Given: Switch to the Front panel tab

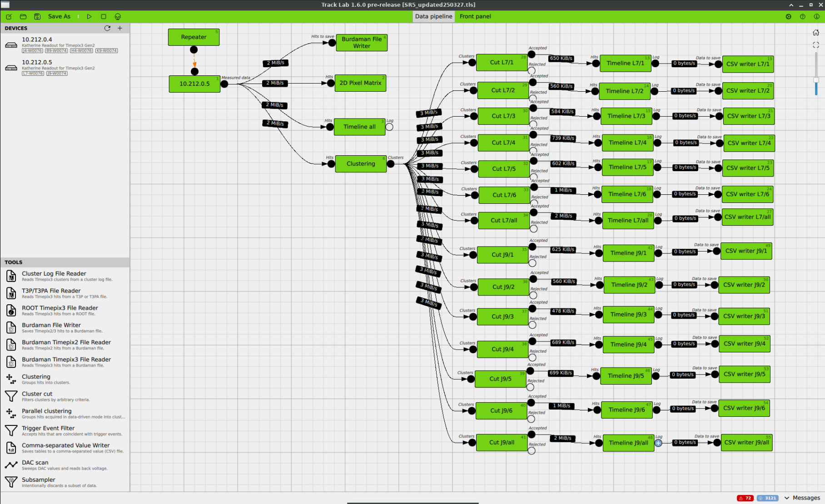Looking at the screenshot, I should pos(475,16).
